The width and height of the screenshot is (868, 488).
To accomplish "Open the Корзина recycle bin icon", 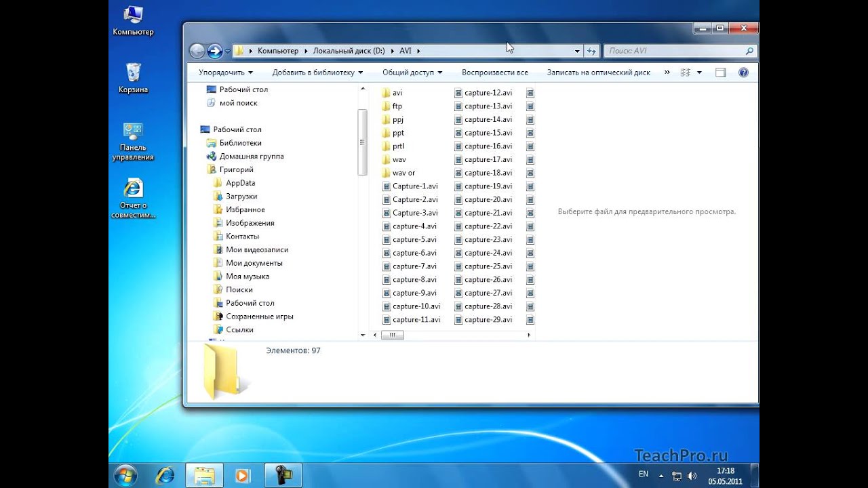I will click(133, 78).
